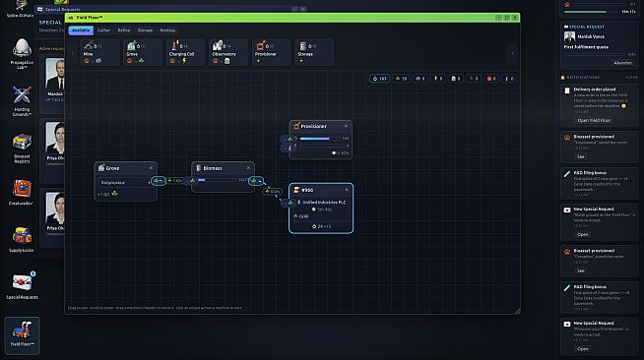Show more machines with the right palette arrow
This screenshot has height=360, width=644.
pos(512,53)
